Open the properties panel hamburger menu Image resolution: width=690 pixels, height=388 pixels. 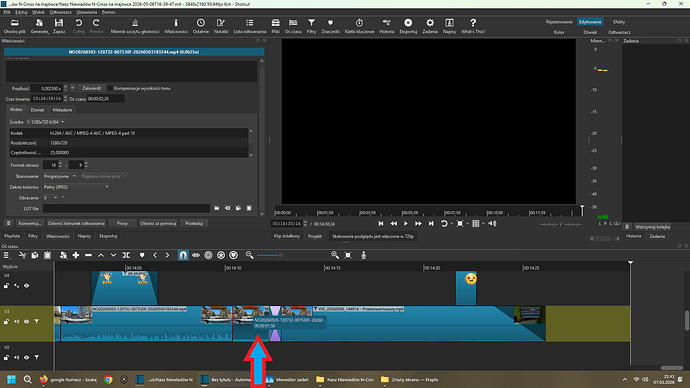(x=8, y=223)
